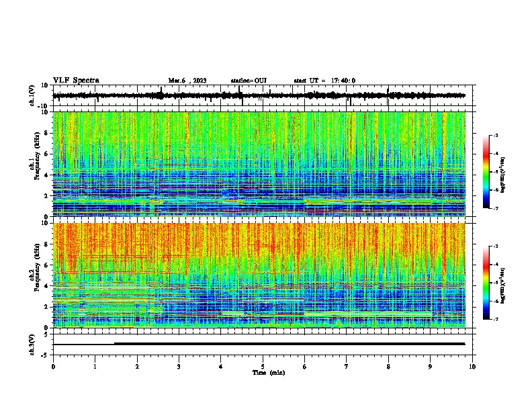The height and width of the screenshot is (411, 532).
Task: Click the "8" kHz tick of ch.1 spectrogram
Action: point(47,133)
